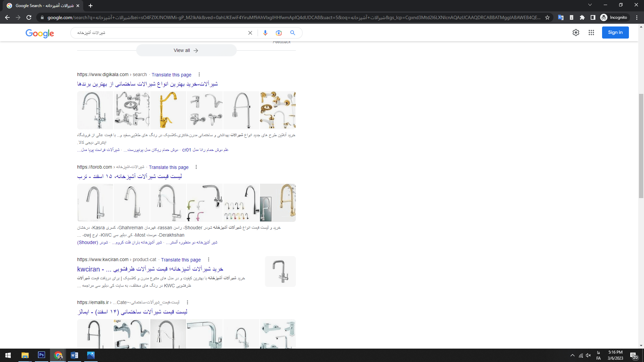Image resolution: width=644 pixels, height=362 pixels.
Task: Open more options for kwciran result
Action: tap(209, 259)
